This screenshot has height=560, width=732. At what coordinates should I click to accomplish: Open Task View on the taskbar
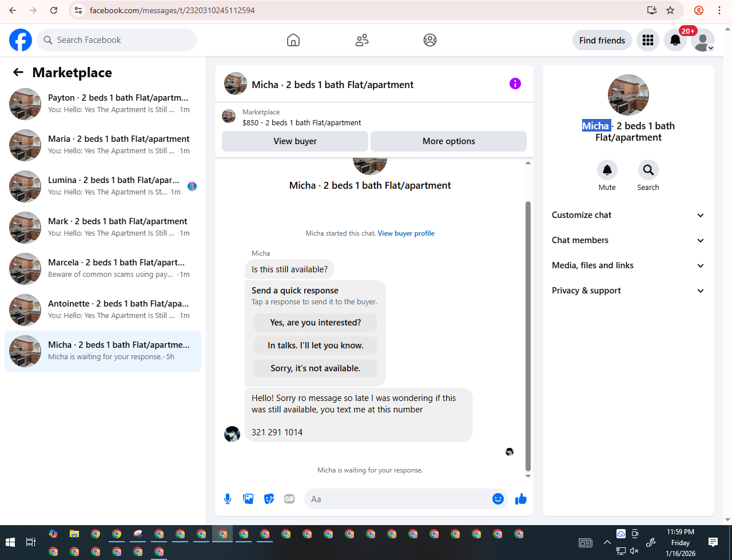pyautogui.click(x=31, y=542)
